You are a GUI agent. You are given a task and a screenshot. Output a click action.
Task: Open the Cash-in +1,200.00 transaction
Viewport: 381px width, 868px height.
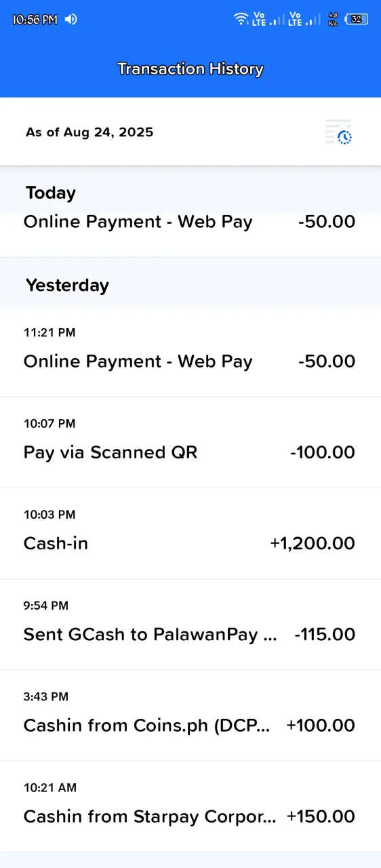pyautogui.click(x=190, y=534)
